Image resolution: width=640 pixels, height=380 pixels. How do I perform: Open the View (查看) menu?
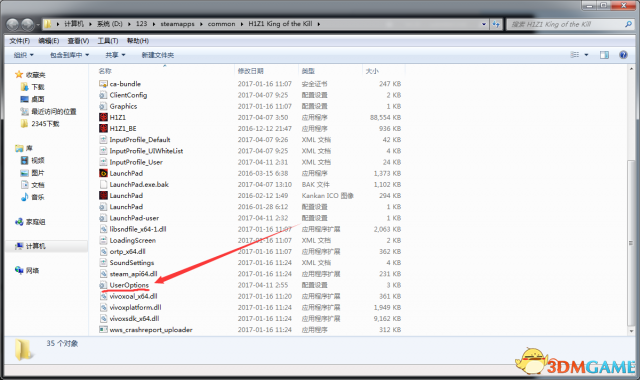(x=78, y=41)
